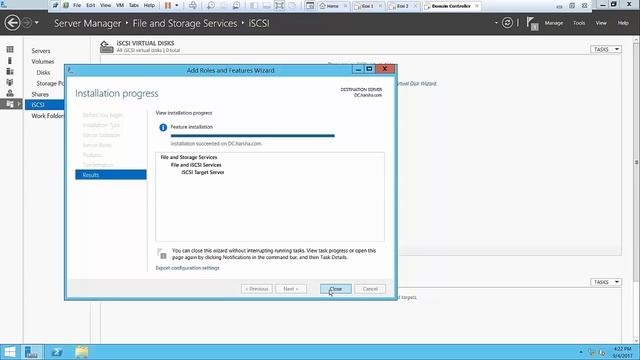Click the VMware send Ctrl+Alt+Del icon

pos(193,5)
